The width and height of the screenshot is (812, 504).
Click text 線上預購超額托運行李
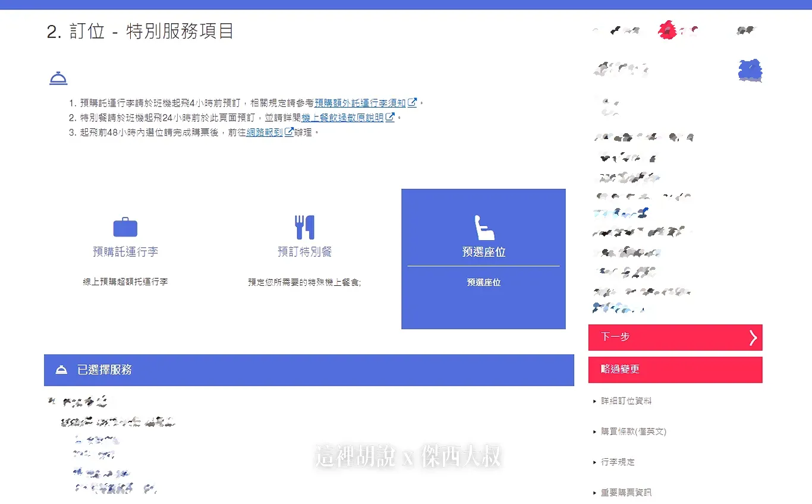125,282
